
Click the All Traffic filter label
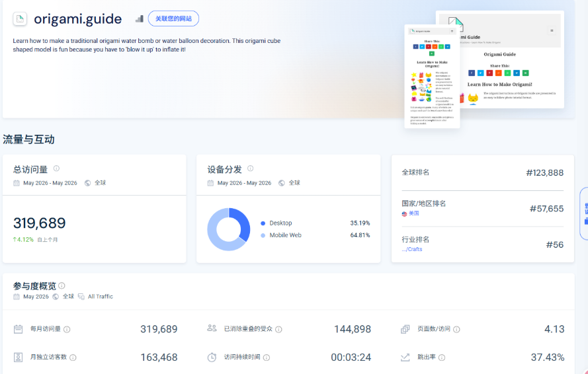[x=100, y=297]
